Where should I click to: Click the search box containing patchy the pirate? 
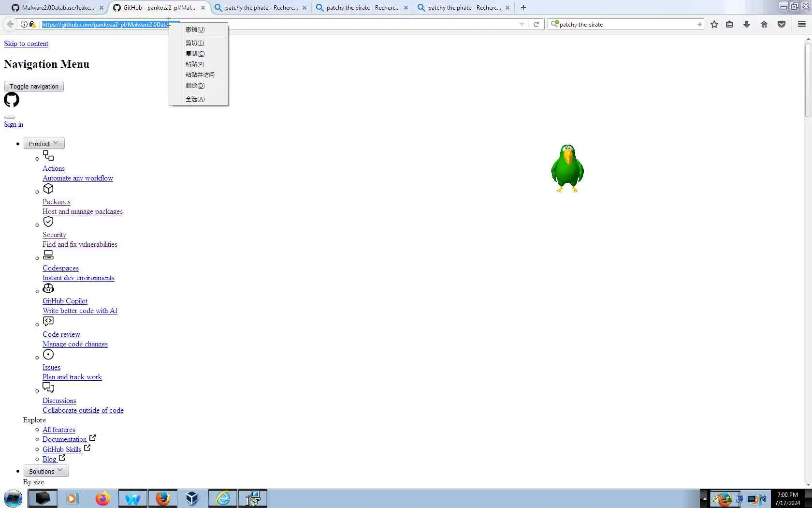626,24
